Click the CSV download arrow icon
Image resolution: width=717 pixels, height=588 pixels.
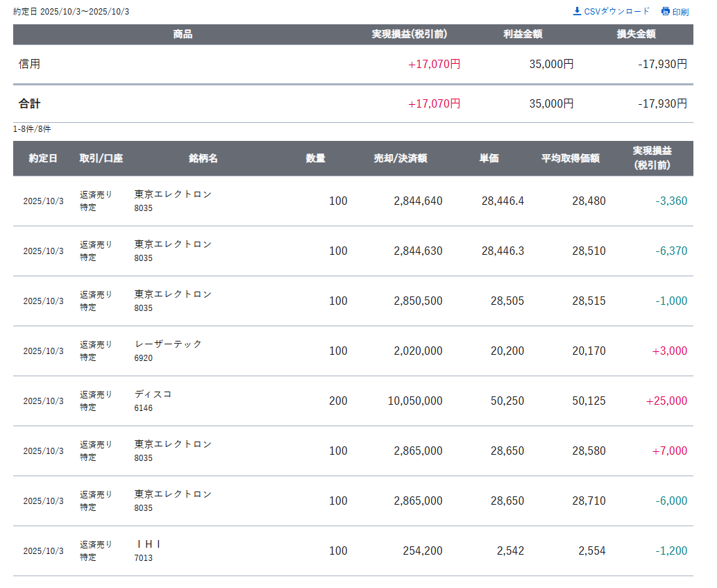coord(577,11)
